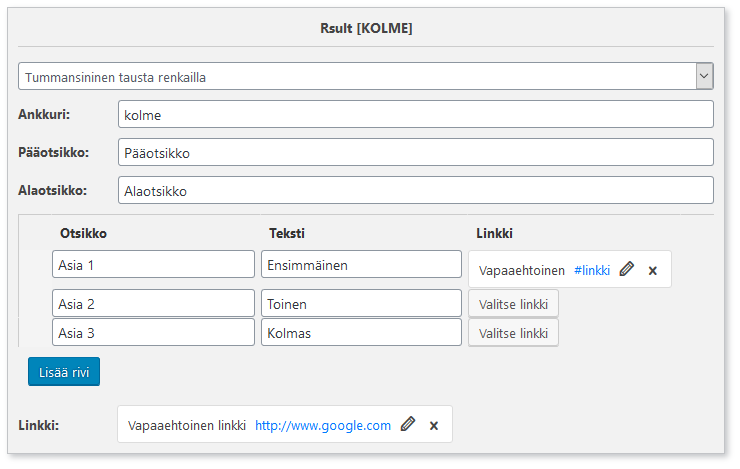Image resolution: width=740 pixels, height=469 pixels.
Task: Remove the #linkki link with X icon
Action: point(653,271)
